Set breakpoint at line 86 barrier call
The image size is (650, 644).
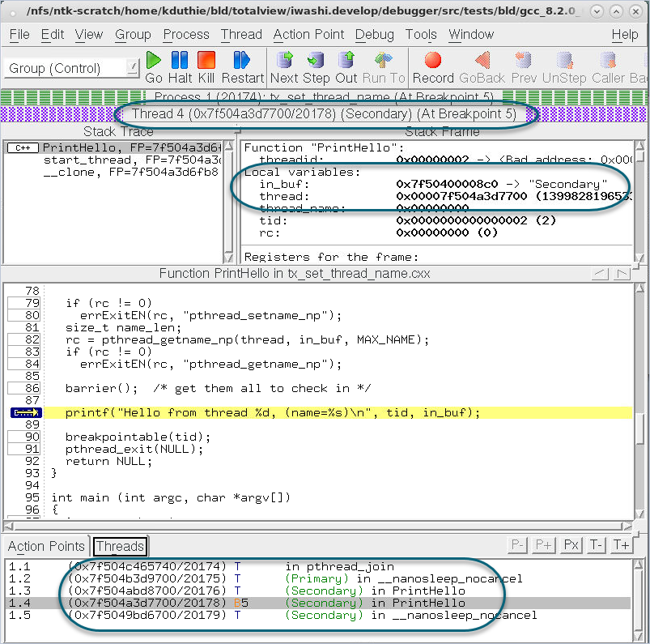click(x=23, y=388)
